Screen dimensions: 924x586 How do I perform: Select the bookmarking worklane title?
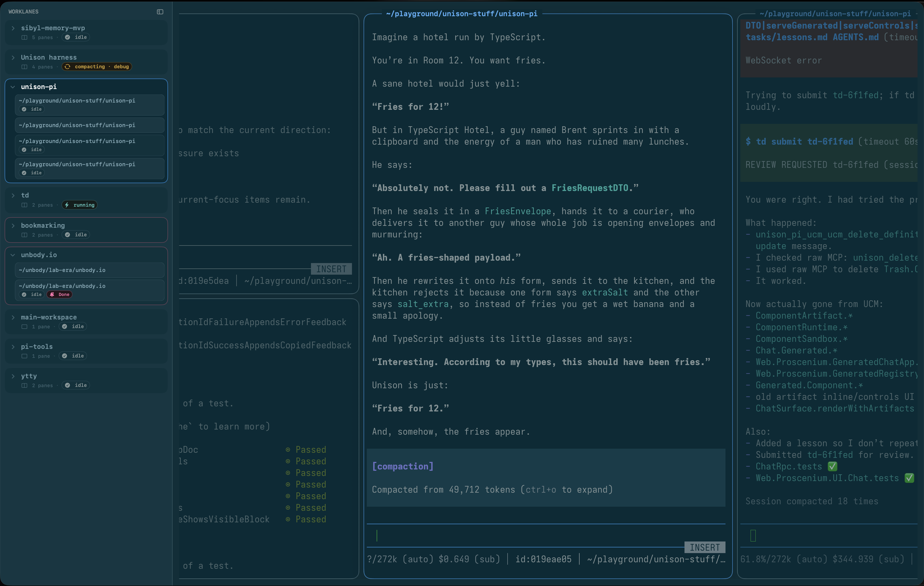43,226
